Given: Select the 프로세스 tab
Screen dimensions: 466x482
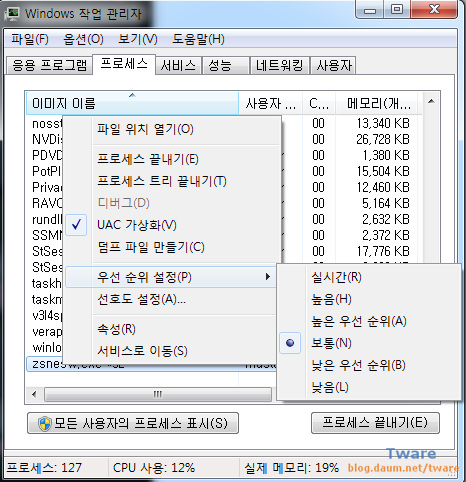Looking at the screenshot, I should coord(124,64).
